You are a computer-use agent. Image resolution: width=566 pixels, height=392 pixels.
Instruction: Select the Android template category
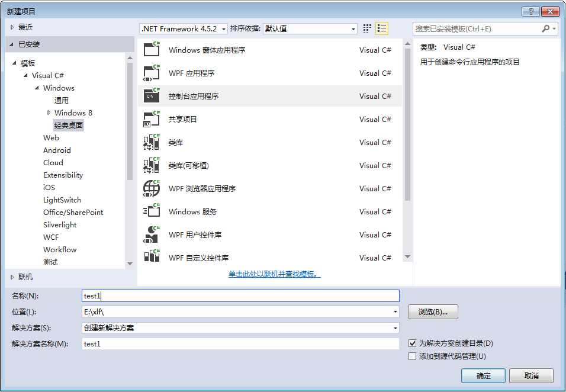[57, 150]
